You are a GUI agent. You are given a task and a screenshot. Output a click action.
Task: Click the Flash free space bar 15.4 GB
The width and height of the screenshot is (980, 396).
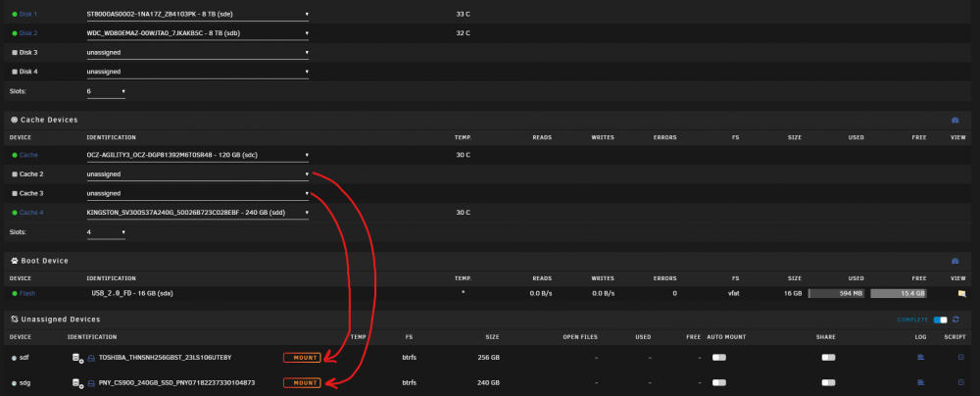pos(898,293)
